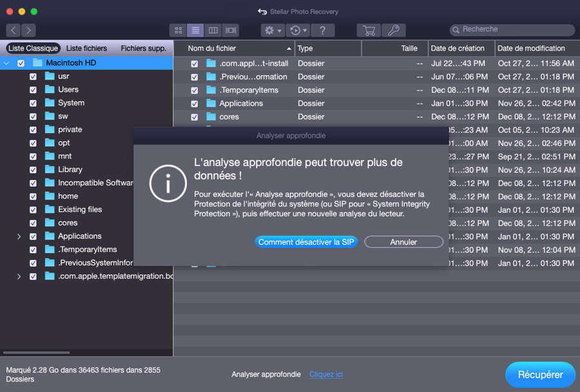This screenshot has height=392, width=580.
Task: Click the opt folder icon in tree
Action: click(x=50, y=143)
